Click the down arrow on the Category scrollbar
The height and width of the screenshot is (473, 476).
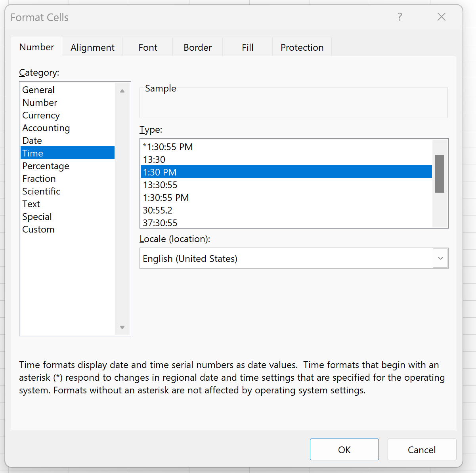[122, 328]
